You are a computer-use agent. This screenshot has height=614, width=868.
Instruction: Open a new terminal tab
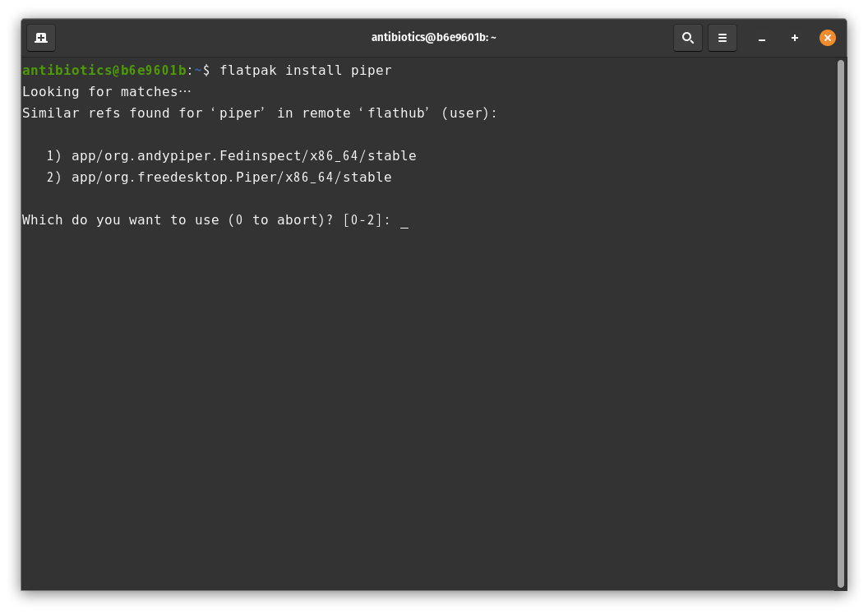coord(41,38)
